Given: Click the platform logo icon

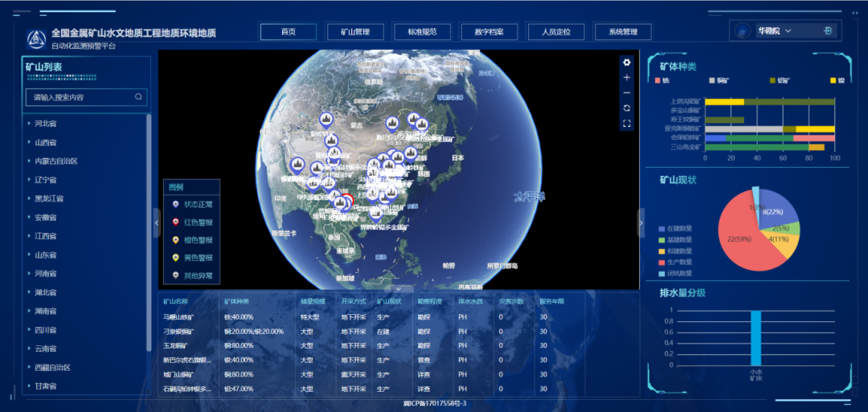Looking at the screenshot, I should click(36, 39).
